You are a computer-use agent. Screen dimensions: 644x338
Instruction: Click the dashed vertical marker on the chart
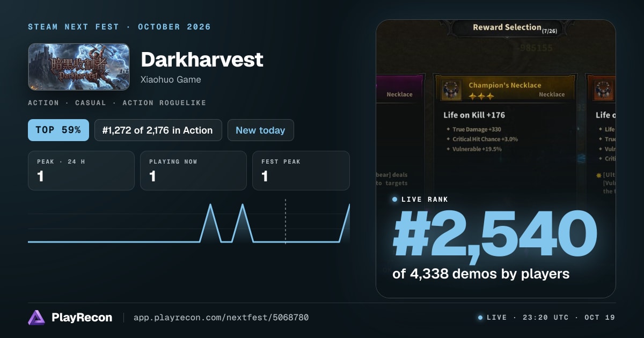[286, 221]
